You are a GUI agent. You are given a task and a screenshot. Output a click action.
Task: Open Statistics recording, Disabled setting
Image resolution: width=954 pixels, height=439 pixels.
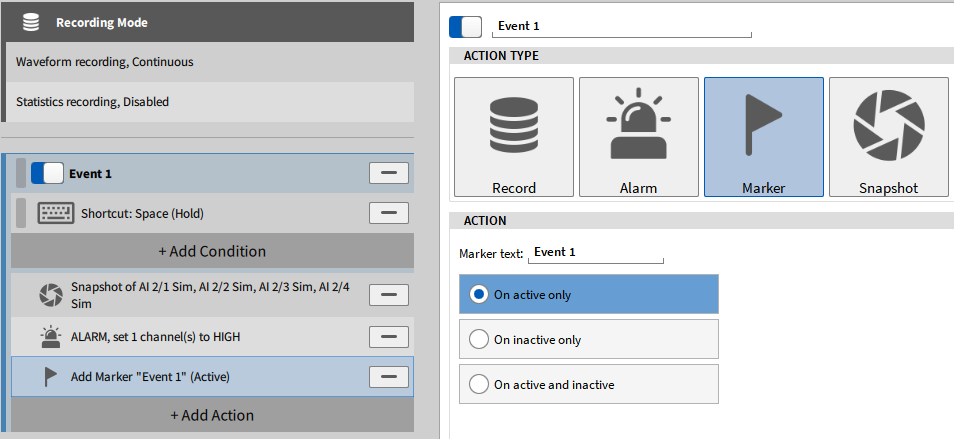[x=209, y=102]
